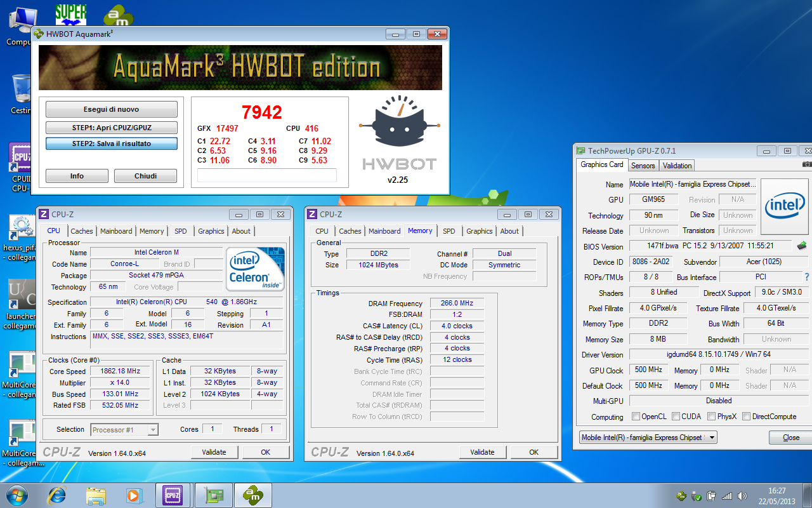812x508 pixels.
Task: Click the Info button in Aquamark
Action: click(x=77, y=176)
